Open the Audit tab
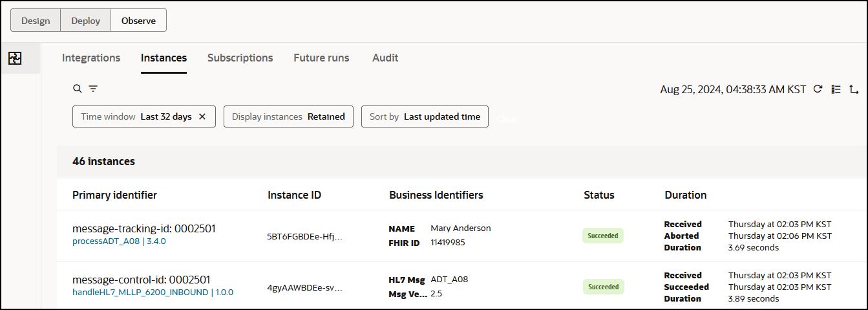This screenshot has height=310, width=868. click(385, 58)
